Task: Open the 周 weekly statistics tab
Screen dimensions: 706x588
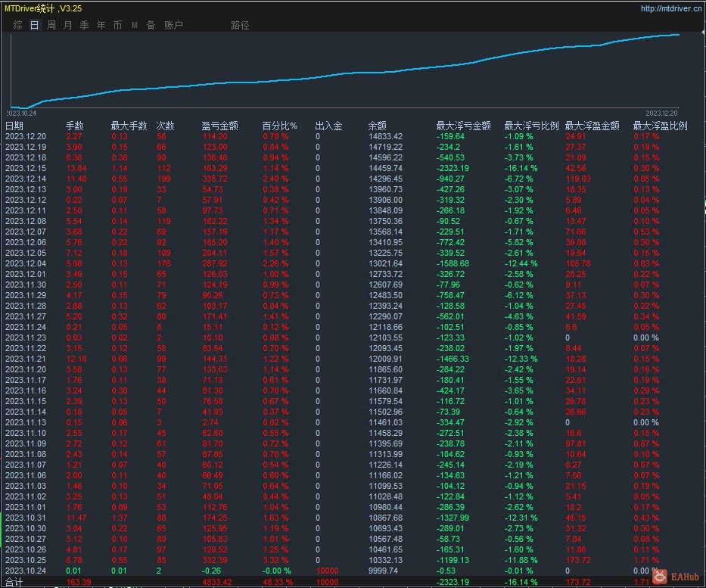Action: click(51, 25)
